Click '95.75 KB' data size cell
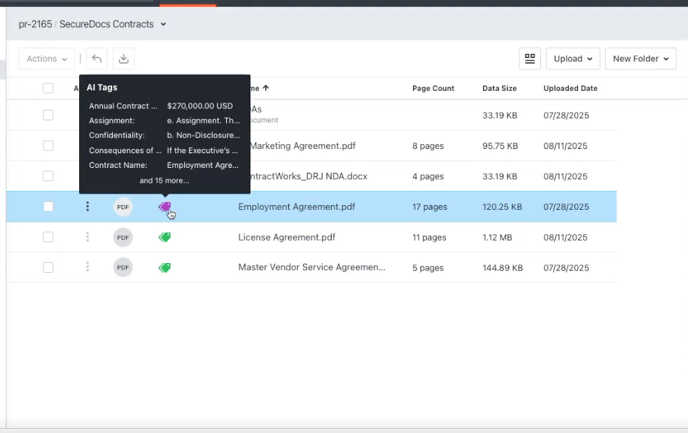Screen dimensions: 688x433 click(x=500, y=146)
